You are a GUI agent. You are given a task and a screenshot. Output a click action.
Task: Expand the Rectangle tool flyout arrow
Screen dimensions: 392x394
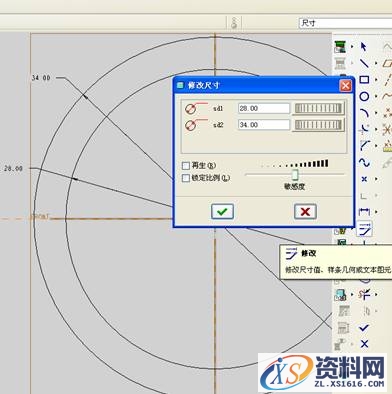(x=377, y=79)
